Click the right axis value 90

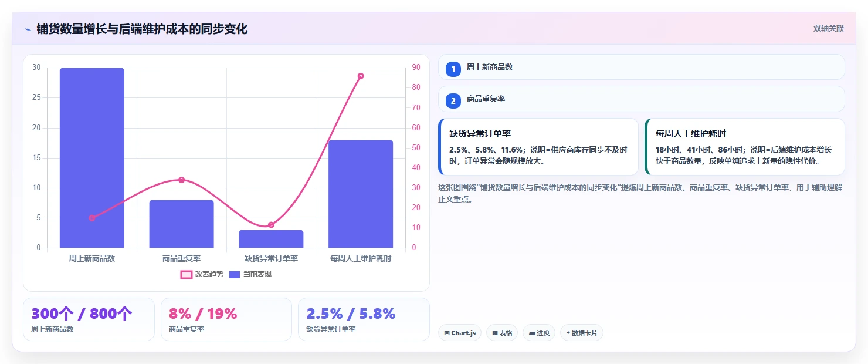point(416,68)
